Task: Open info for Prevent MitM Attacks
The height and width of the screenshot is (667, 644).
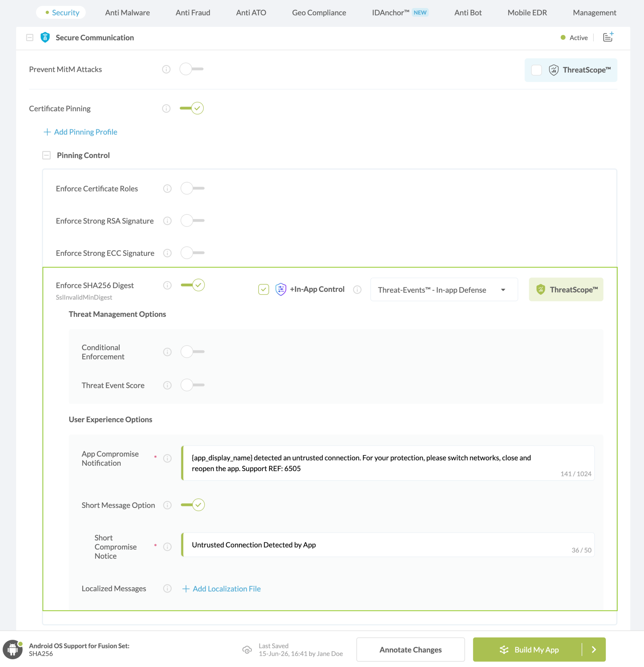Action: point(166,69)
